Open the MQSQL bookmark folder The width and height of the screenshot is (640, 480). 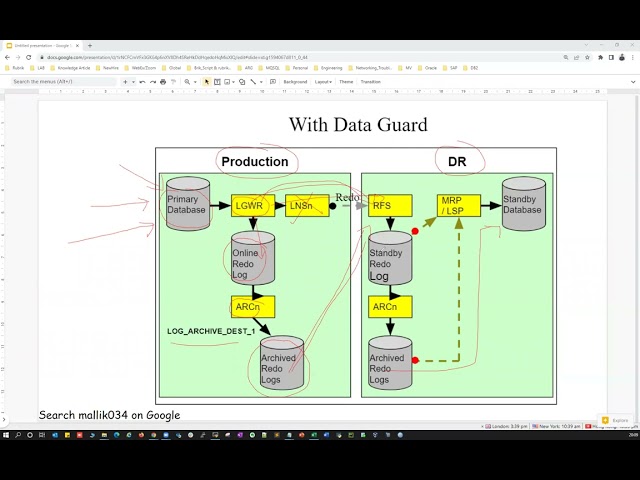pos(269,68)
